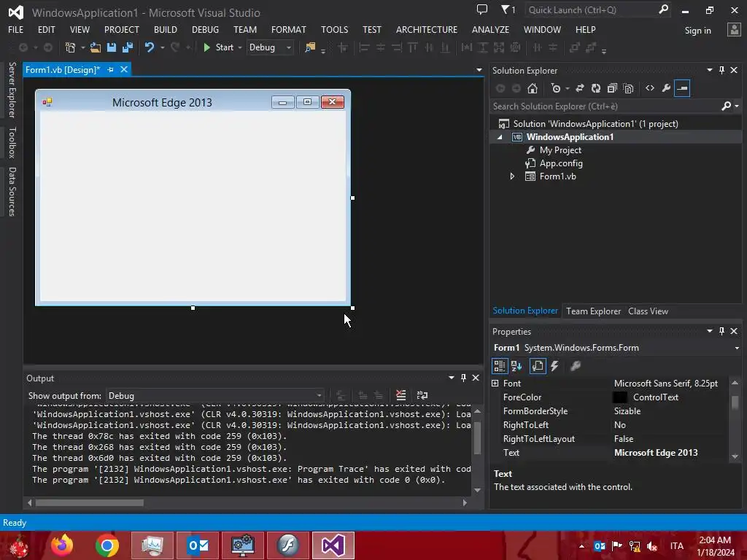Select My Project in Solution Explorer
747x560 pixels.
(x=560, y=150)
